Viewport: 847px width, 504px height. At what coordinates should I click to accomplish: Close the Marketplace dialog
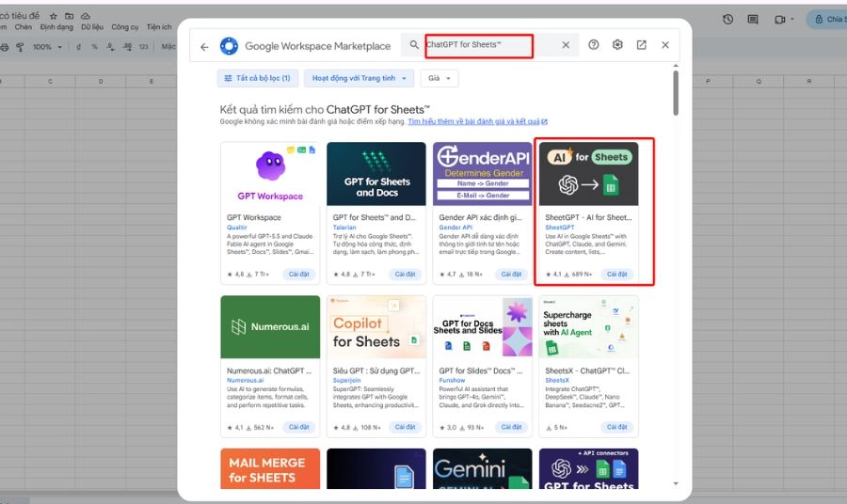(x=665, y=45)
